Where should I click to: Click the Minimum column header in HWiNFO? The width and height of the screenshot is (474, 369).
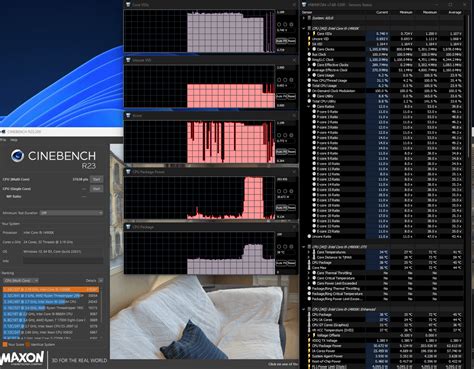tap(406, 12)
